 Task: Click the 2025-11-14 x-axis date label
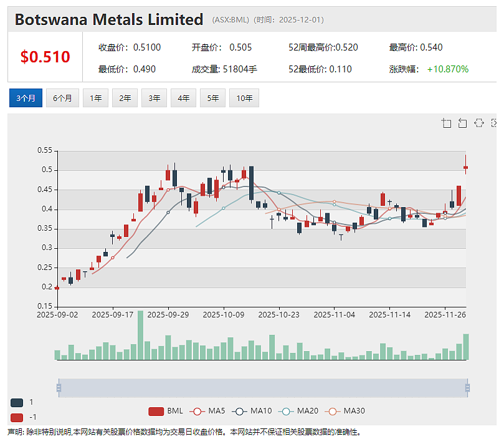coord(389,315)
